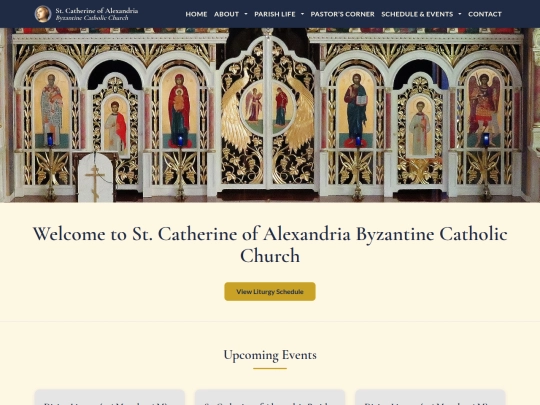This screenshot has height=405, width=540.
Task: Go to the Contact page
Action: tap(485, 14)
